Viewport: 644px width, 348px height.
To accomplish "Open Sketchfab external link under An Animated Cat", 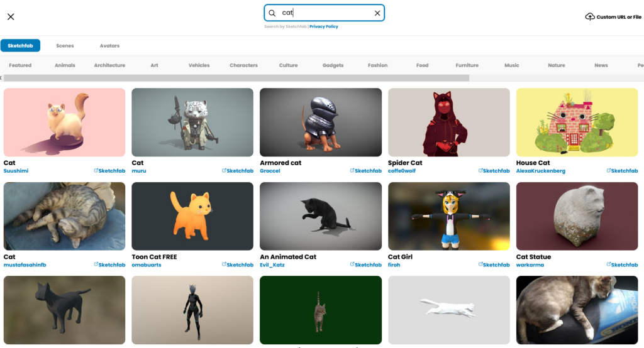I will tap(366, 264).
